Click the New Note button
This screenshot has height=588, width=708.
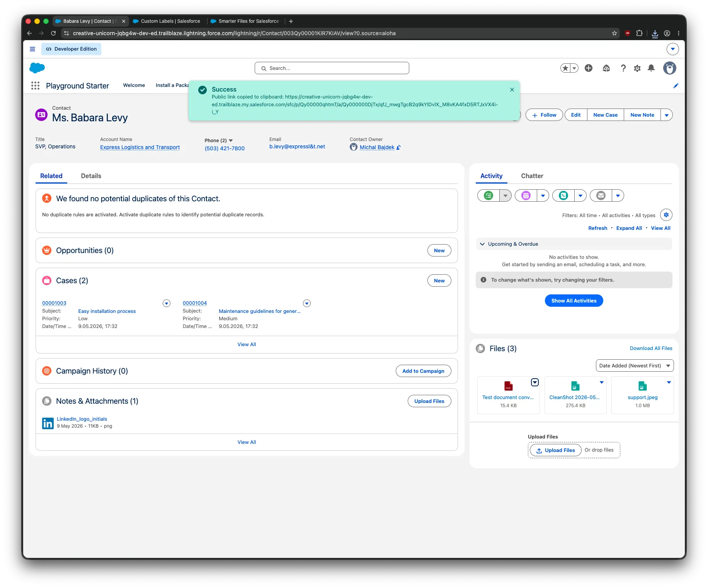pyautogui.click(x=642, y=115)
